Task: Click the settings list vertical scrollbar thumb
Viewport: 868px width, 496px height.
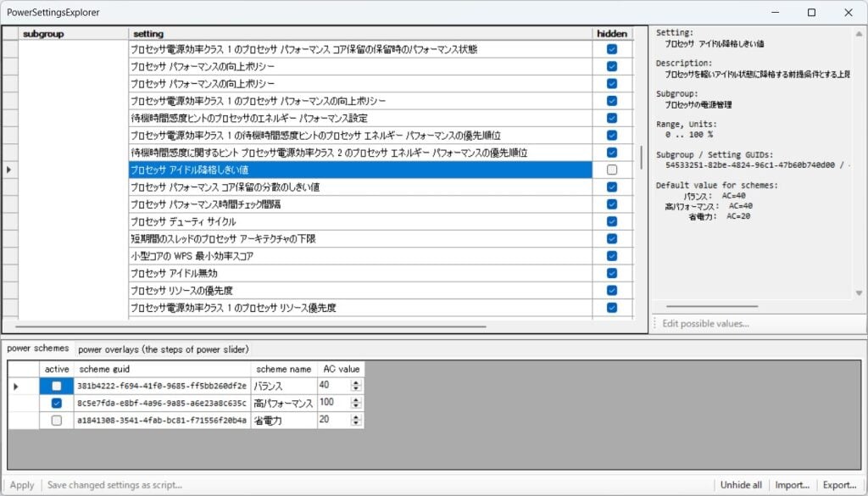Action: (641, 159)
